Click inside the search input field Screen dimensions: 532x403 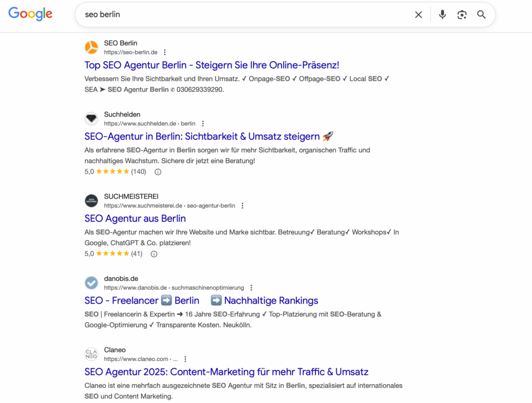[208, 15]
